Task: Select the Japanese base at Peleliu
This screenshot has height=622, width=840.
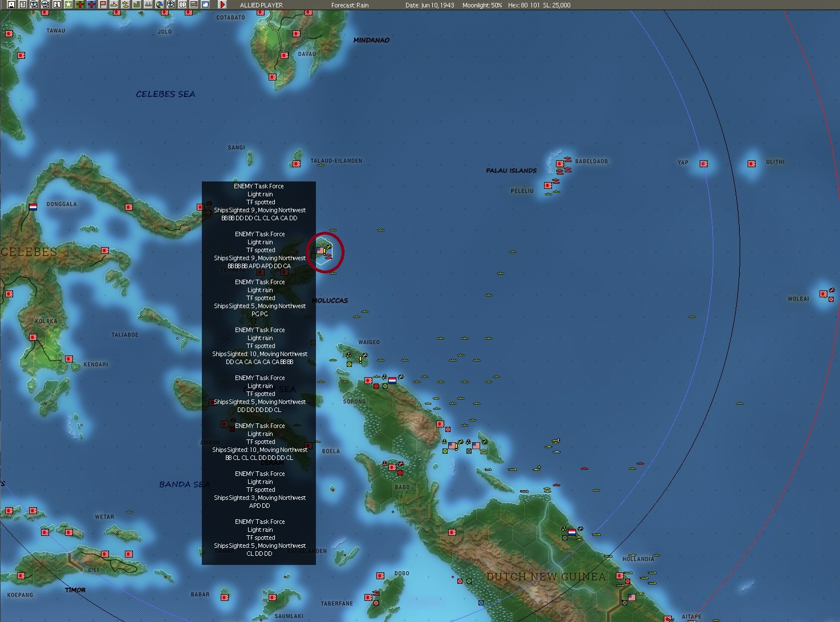Action: tap(548, 185)
